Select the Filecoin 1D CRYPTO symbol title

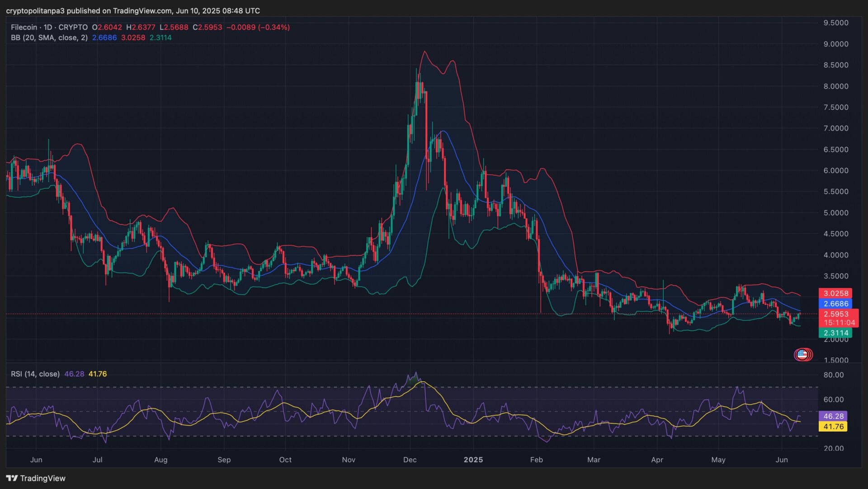(x=49, y=27)
